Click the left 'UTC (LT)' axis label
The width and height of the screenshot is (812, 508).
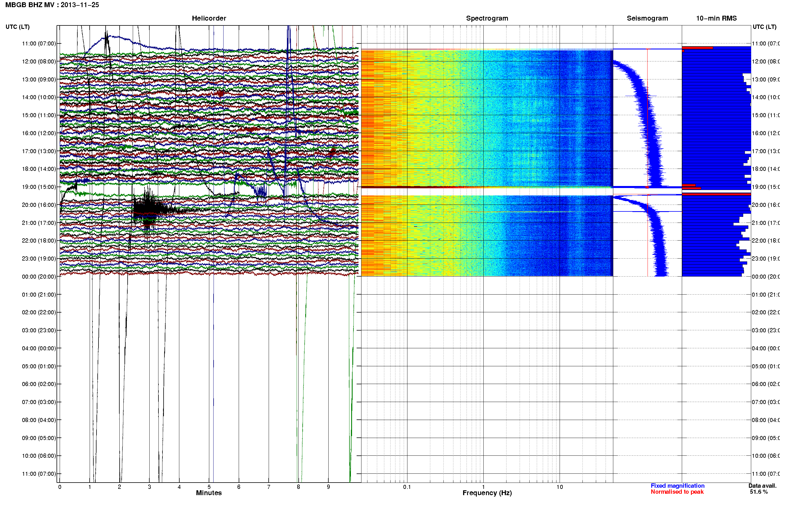click(17, 27)
